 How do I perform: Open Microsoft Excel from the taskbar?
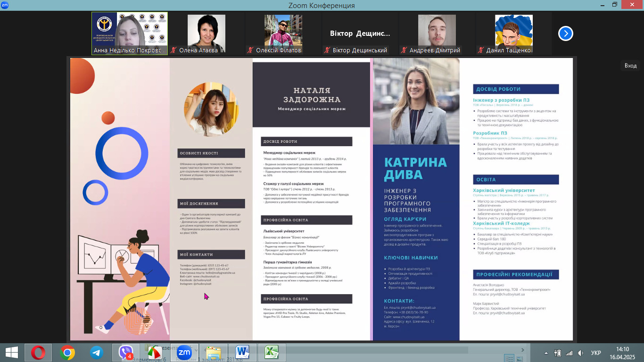(272, 352)
